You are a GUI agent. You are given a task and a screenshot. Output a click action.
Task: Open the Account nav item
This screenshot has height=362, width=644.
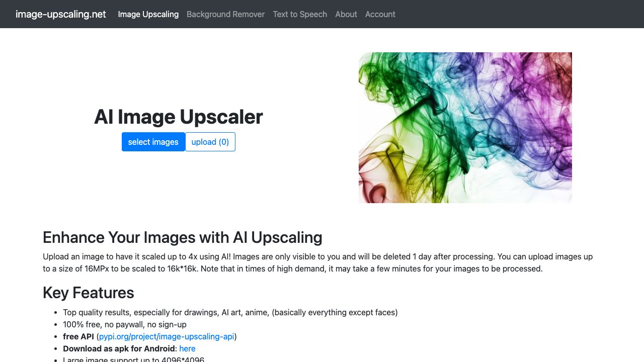coord(380,14)
